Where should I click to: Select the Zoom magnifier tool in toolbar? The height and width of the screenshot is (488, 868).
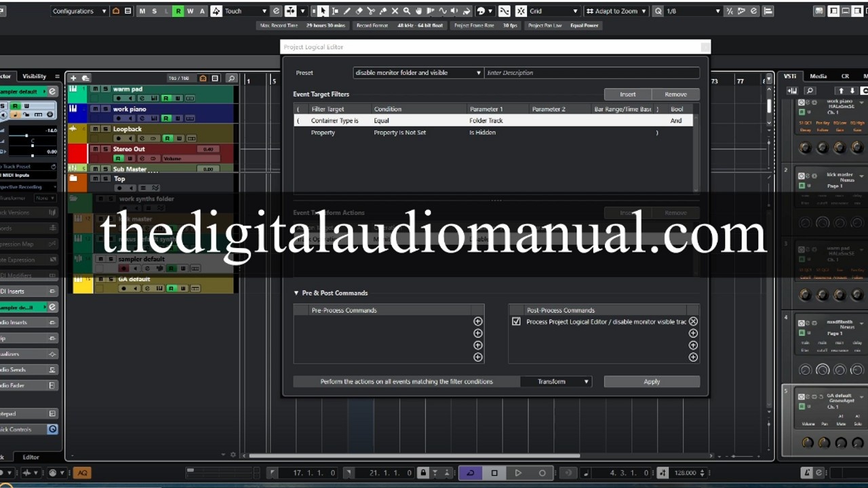[407, 11]
